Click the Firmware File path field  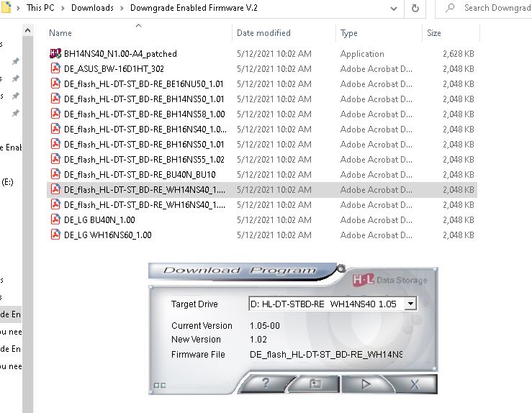point(326,354)
